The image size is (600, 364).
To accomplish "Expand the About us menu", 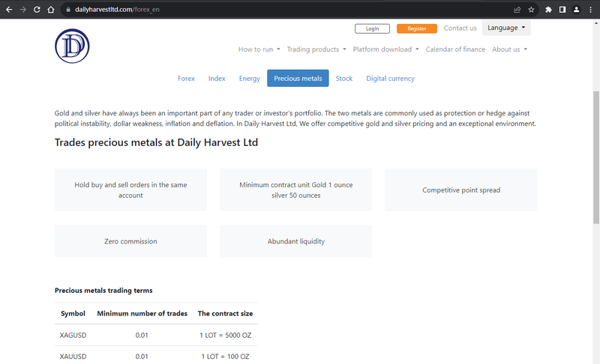I will click(510, 49).
